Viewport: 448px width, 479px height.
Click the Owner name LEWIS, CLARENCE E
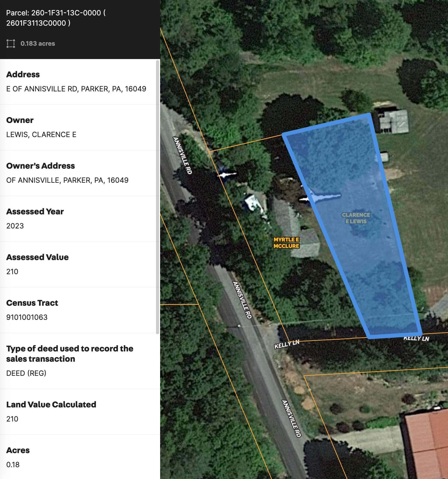pyautogui.click(x=41, y=134)
